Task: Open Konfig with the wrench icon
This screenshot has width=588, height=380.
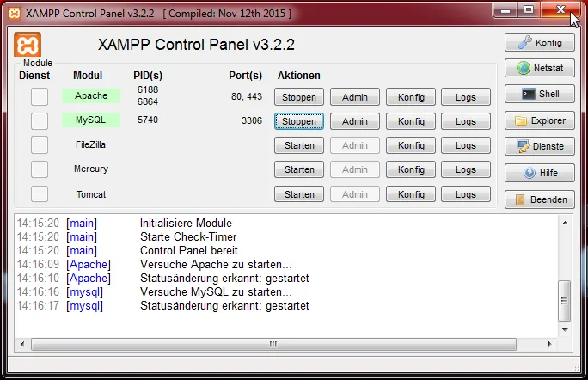Action: [x=539, y=42]
